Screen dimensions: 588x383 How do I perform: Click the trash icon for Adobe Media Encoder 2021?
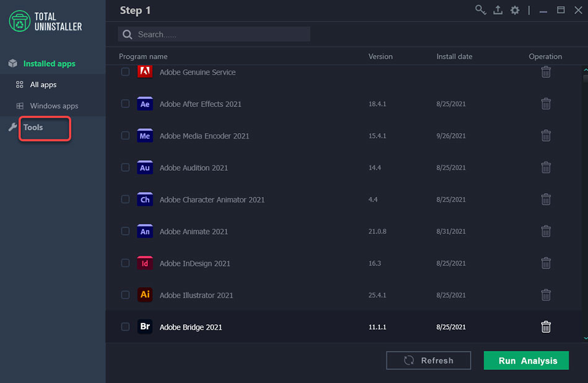546,136
